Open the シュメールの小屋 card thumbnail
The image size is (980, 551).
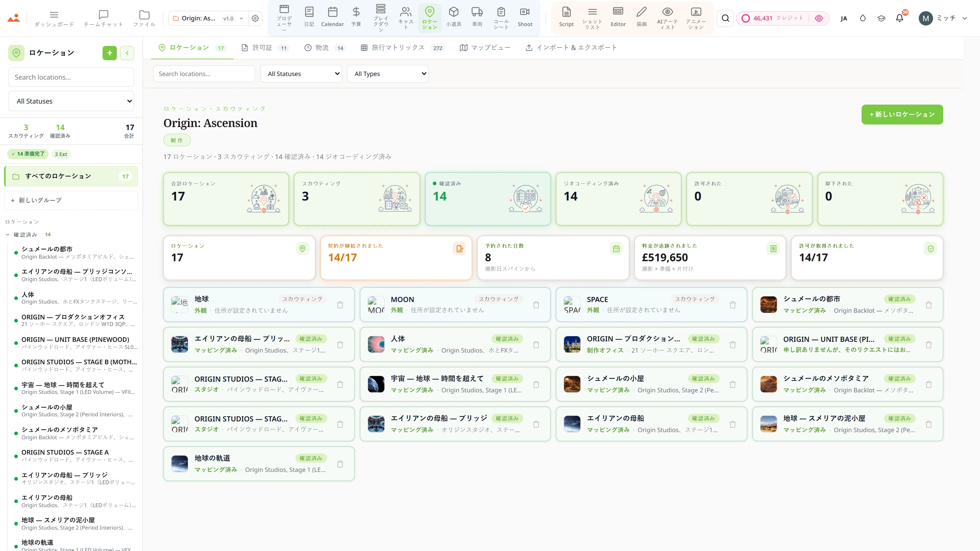pyautogui.click(x=572, y=384)
